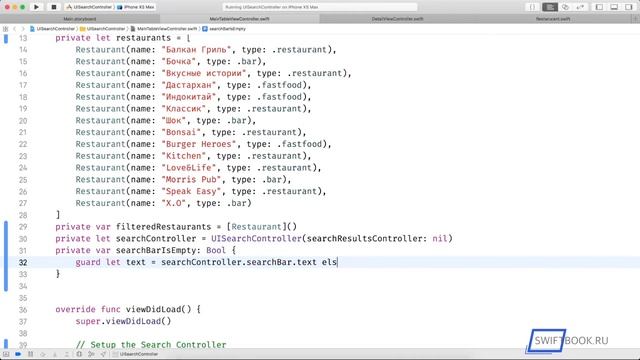640x360 pixels.
Task: Click super.viewDidLoad() call on line 37
Action: pos(123,321)
